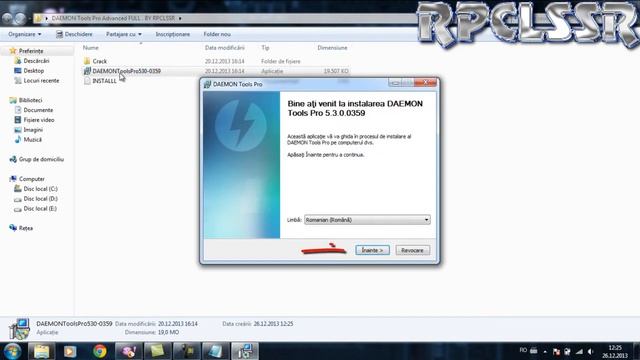Sort by Dimensiune column header
The width and height of the screenshot is (640, 360).
332,48
